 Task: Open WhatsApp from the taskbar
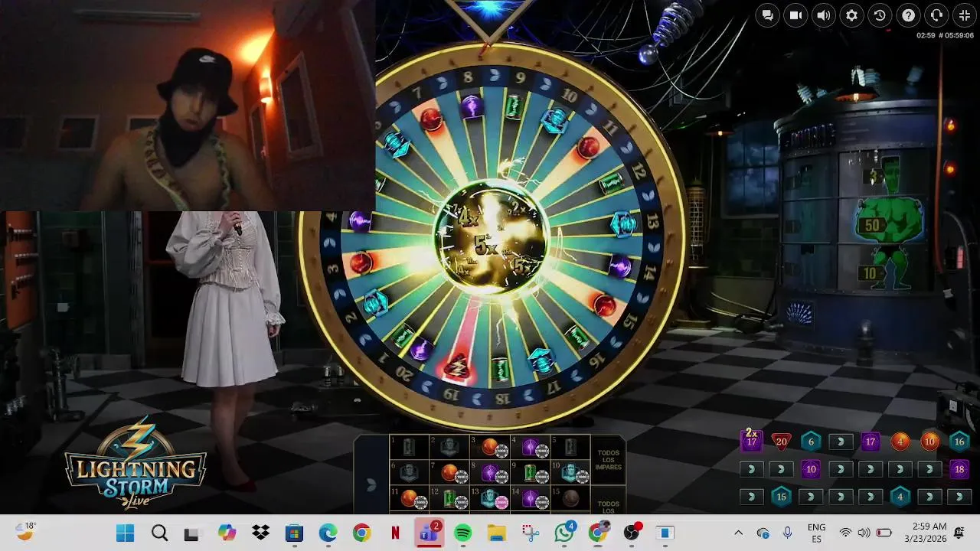coord(564,533)
